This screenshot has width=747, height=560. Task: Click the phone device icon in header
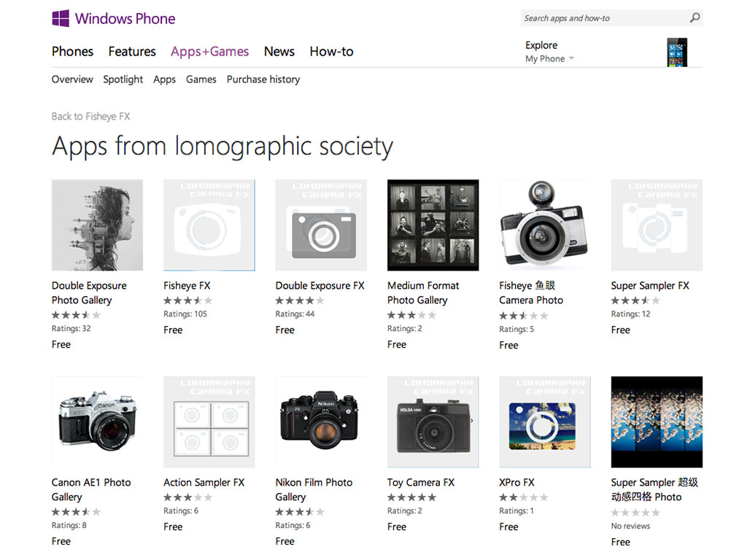677,52
